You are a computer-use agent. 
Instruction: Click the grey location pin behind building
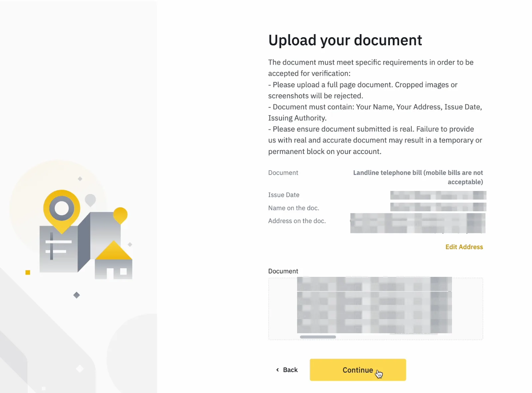tap(90, 200)
